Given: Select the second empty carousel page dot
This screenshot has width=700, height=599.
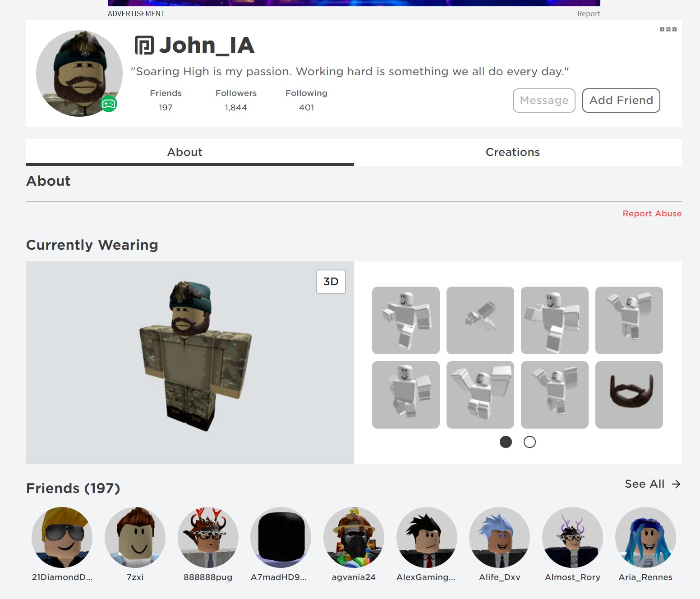Looking at the screenshot, I should coord(530,442).
